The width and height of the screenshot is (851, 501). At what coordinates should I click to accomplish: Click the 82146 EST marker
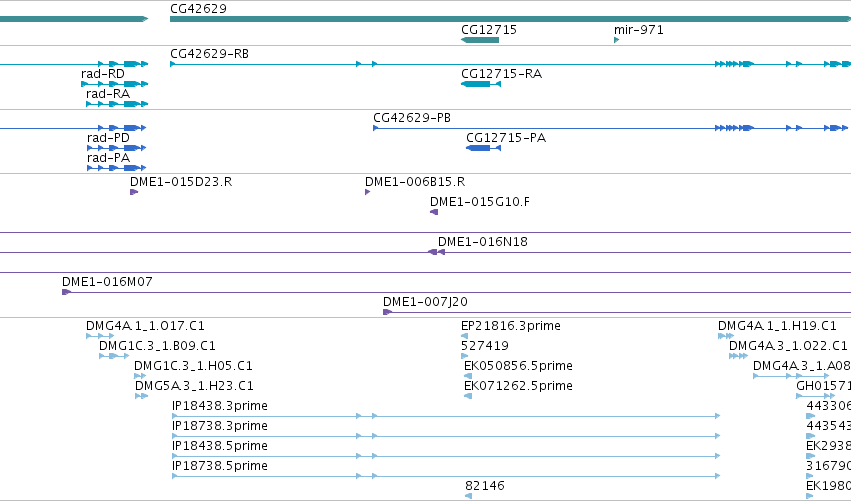[x=468, y=496]
